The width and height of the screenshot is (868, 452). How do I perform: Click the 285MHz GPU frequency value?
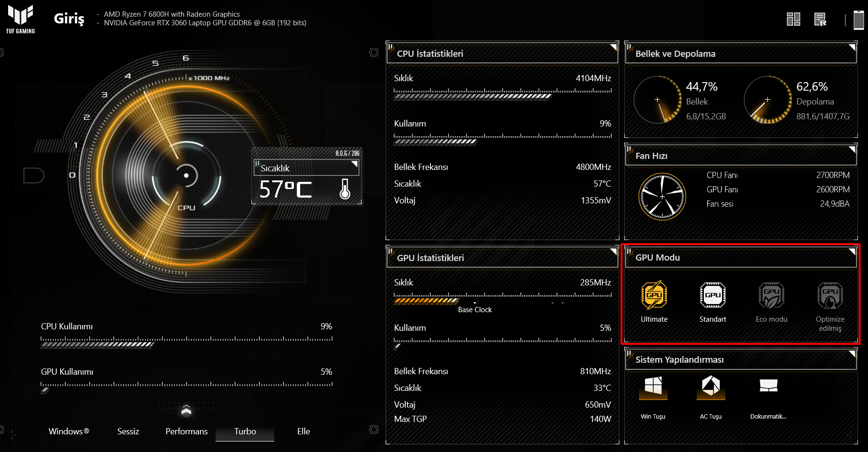click(x=596, y=283)
